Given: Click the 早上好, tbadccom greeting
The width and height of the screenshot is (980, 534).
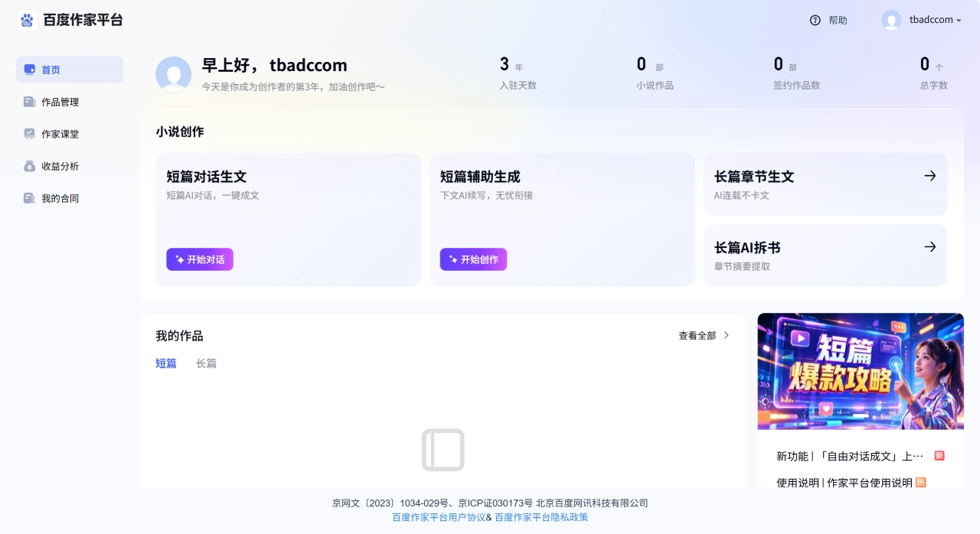Looking at the screenshot, I should click(274, 65).
